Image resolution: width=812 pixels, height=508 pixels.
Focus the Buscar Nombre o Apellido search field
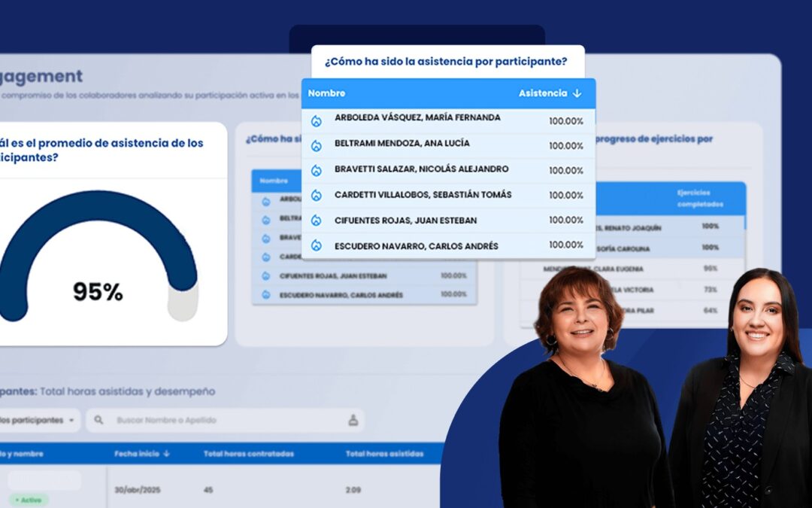(x=226, y=420)
